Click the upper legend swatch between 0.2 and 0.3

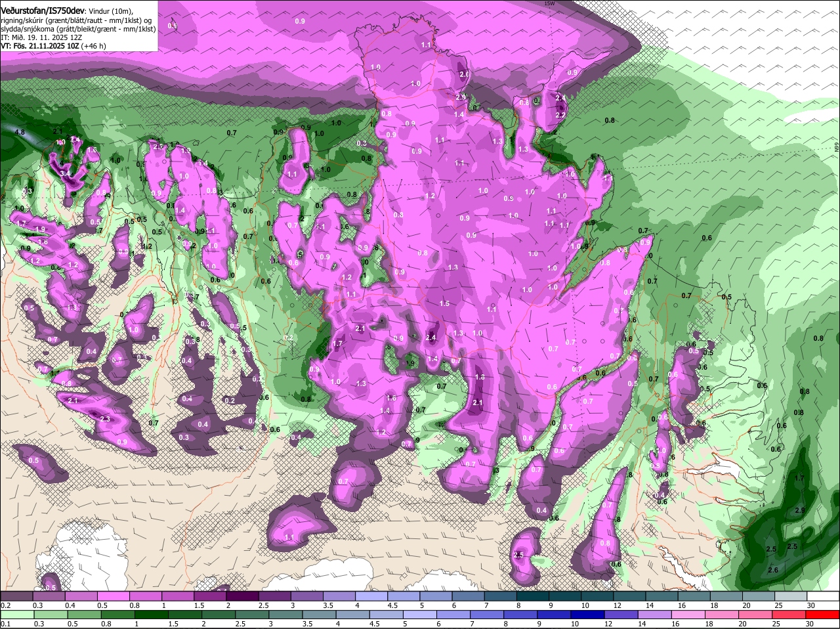coord(16,596)
